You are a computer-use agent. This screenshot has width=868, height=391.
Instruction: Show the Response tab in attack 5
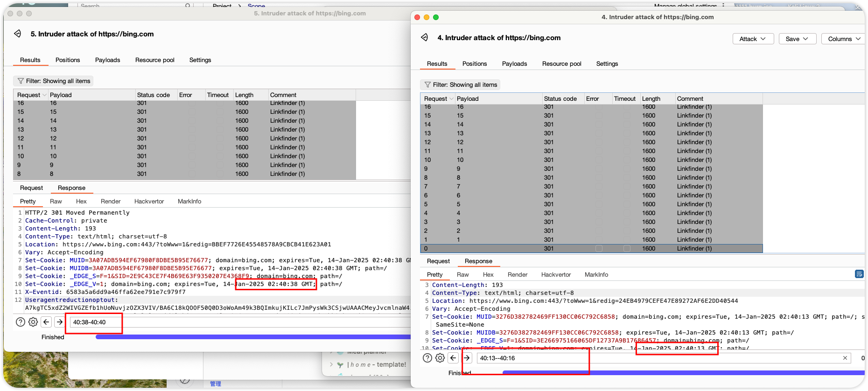point(72,188)
